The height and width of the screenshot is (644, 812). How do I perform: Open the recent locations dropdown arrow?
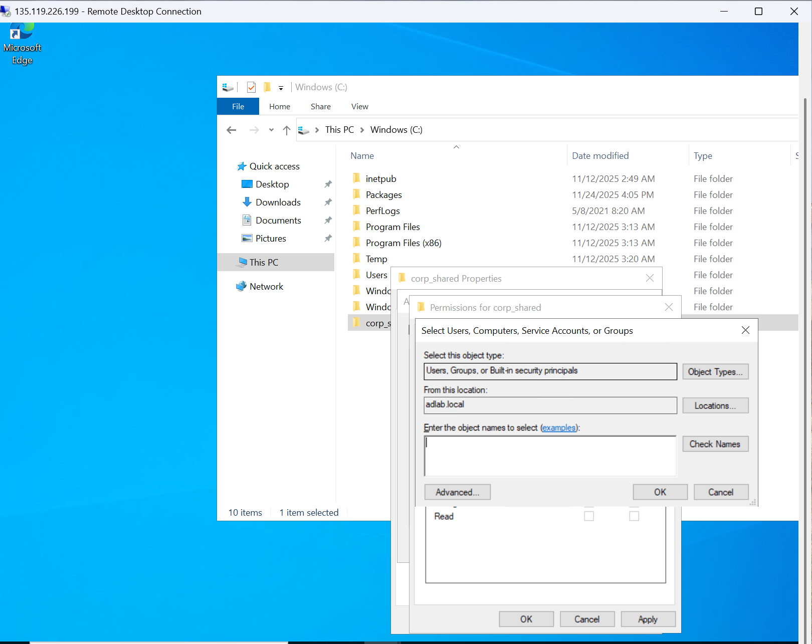(x=271, y=129)
